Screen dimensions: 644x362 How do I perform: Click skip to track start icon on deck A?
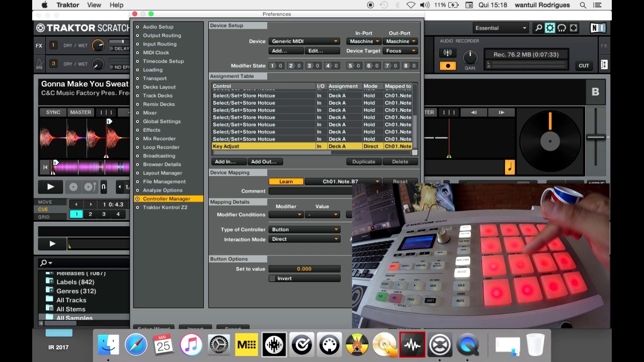click(45, 167)
